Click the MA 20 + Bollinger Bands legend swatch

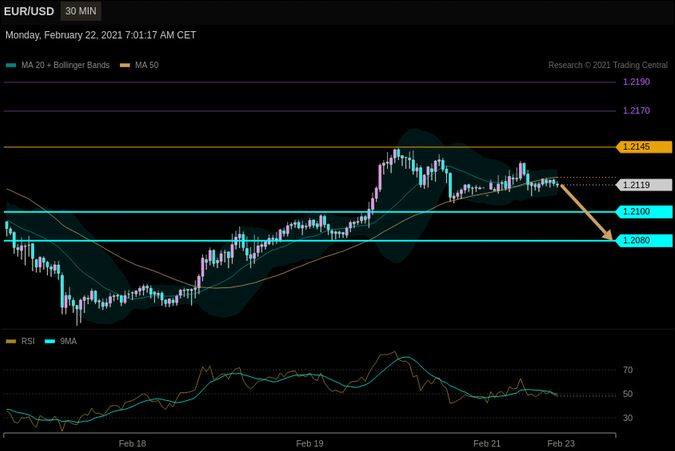coord(11,65)
